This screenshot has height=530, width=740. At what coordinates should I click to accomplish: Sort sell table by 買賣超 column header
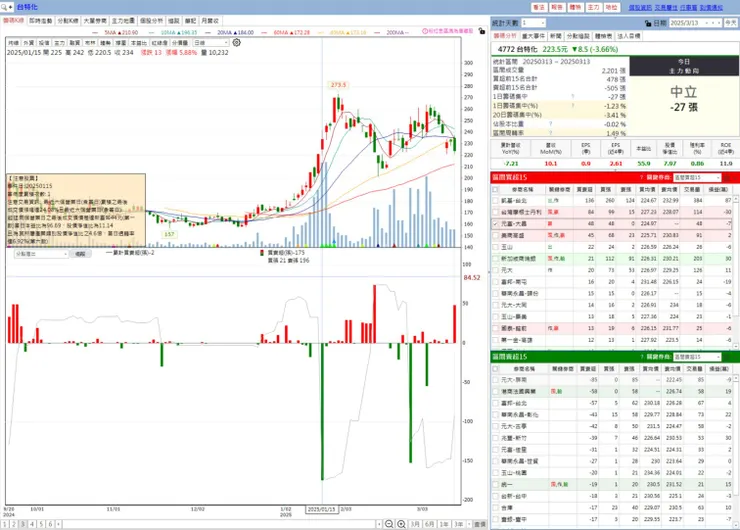(588, 369)
